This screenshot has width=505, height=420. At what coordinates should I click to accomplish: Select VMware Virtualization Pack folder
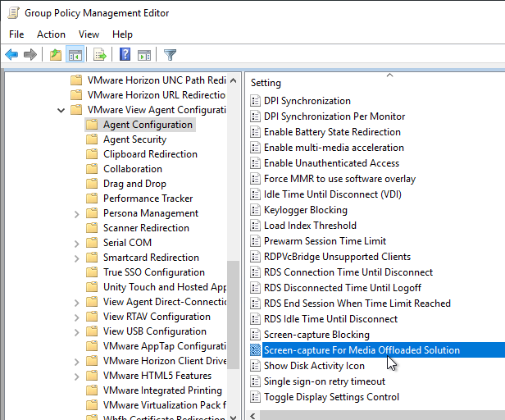click(x=165, y=405)
